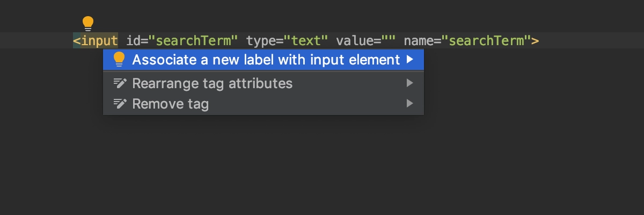
Task: Click the id attribute name in the code
Action: 133,40
